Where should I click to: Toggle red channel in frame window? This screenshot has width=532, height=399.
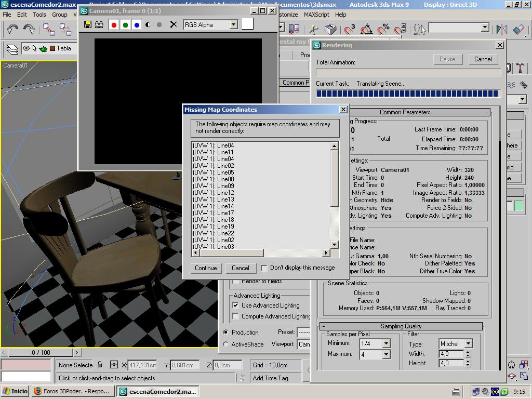tap(114, 25)
